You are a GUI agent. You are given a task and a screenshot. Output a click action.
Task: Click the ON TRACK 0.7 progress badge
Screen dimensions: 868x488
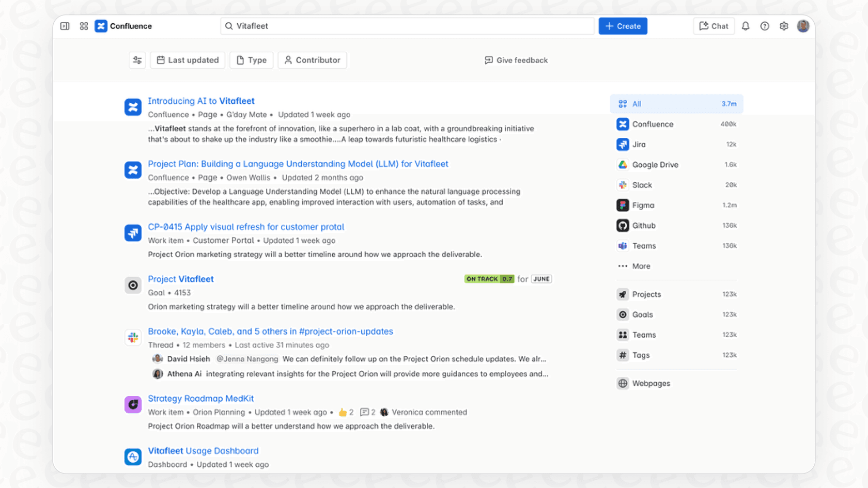click(x=489, y=279)
